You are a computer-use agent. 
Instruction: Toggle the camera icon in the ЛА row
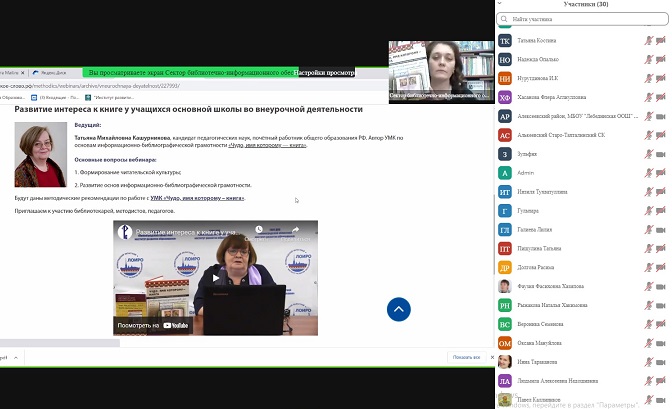coord(660,381)
